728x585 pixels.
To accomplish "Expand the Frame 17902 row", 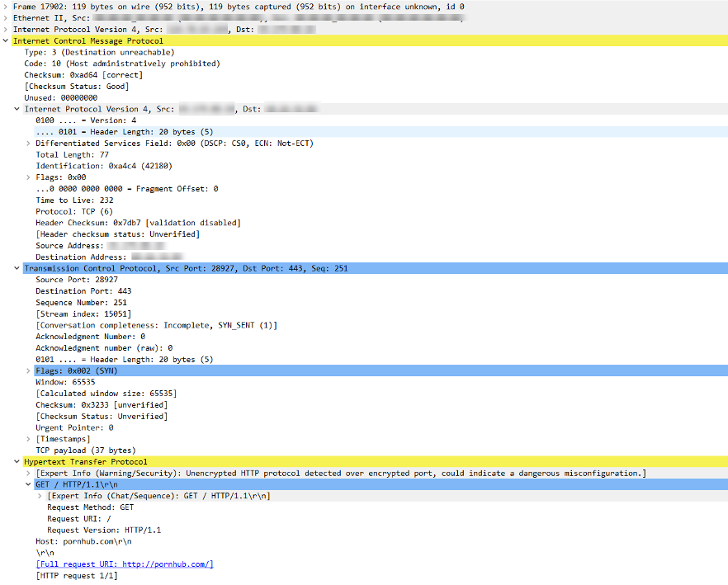I will [x=5, y=7].
